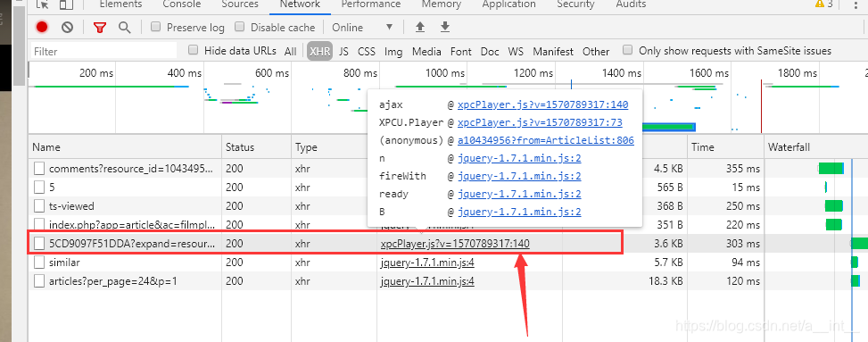This screenshot has height=342, width=868.
Task: Select the comments?resource_id request row
Action: [x=130, y=169]
